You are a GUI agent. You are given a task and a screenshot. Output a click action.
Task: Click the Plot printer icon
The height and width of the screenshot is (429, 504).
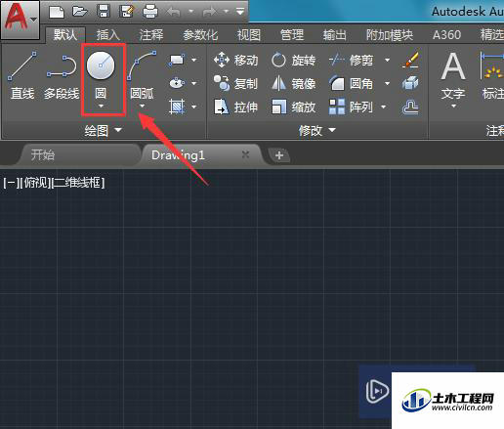(x=150, y=12)
